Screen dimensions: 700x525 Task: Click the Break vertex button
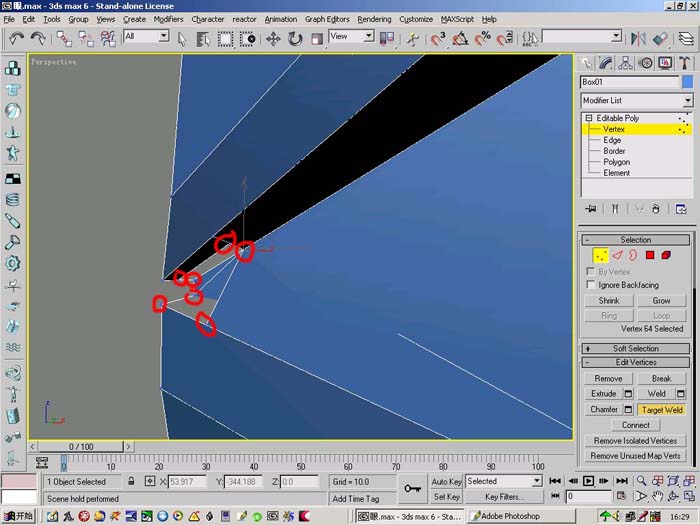661,379
